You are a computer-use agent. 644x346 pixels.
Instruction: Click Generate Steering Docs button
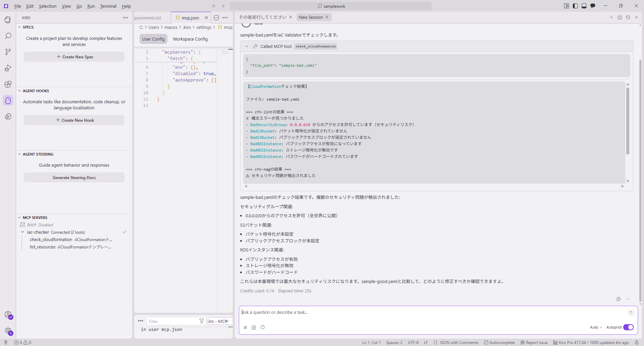(74, 177)
